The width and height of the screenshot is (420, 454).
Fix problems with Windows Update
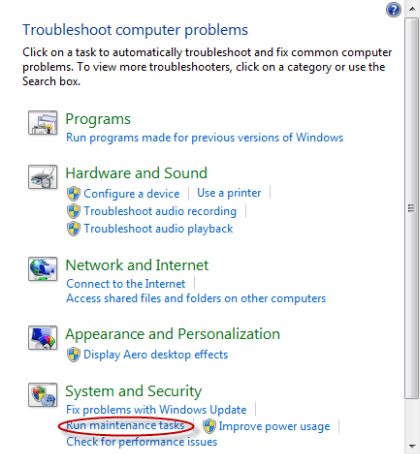tap(156, 410)
